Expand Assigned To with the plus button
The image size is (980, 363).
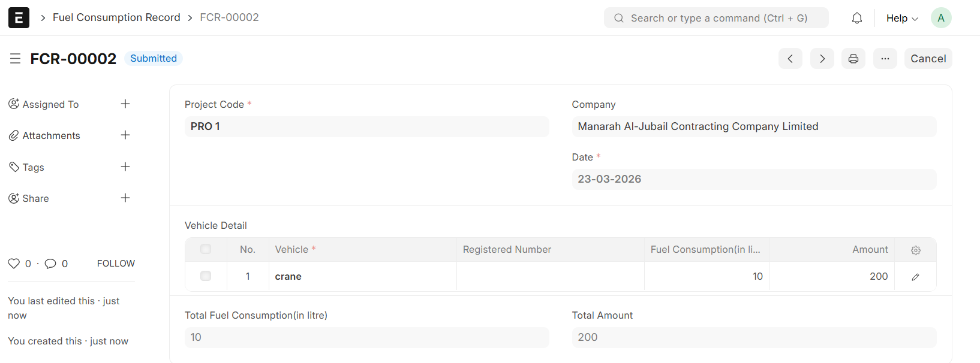point(125,104)
